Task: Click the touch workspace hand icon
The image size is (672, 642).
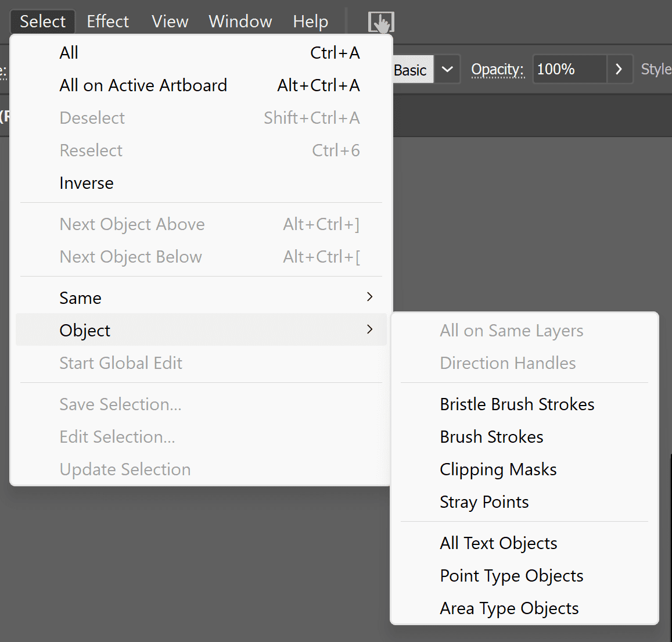Action: click(381, 23)
